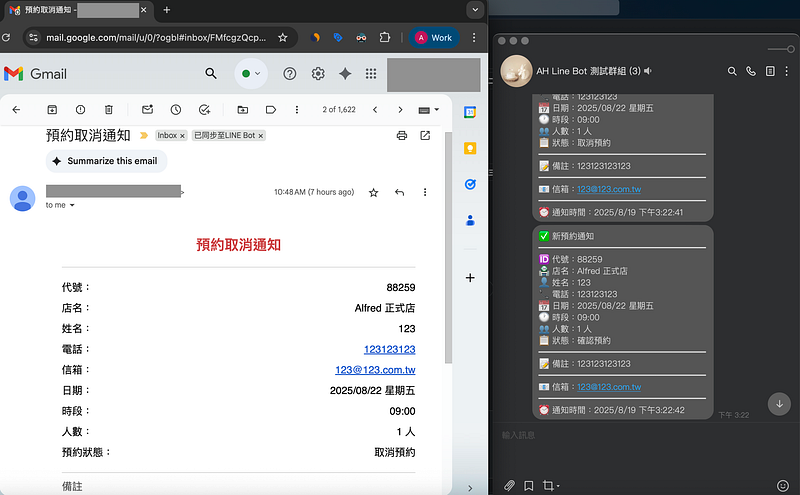Open the Work Chrome profile
The width and height of the screenshot is (800, 495).
[434, 37]
